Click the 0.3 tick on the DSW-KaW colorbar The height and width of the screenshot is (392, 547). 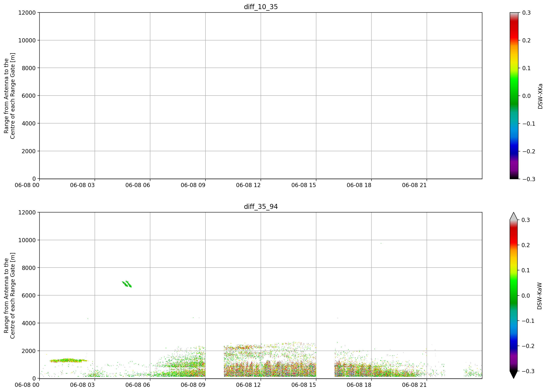click(526, 220)
